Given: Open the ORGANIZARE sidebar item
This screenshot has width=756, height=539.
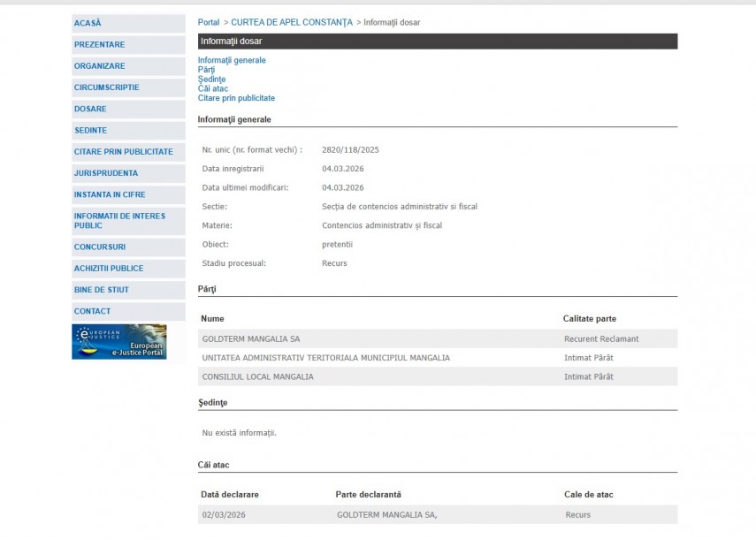Looking at the screenshot, I should [x=99, y=66].
